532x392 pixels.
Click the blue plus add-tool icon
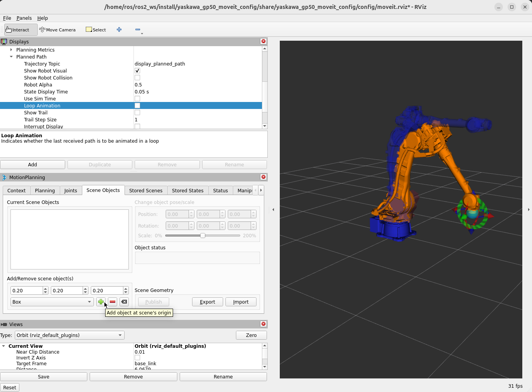point(119,29)
